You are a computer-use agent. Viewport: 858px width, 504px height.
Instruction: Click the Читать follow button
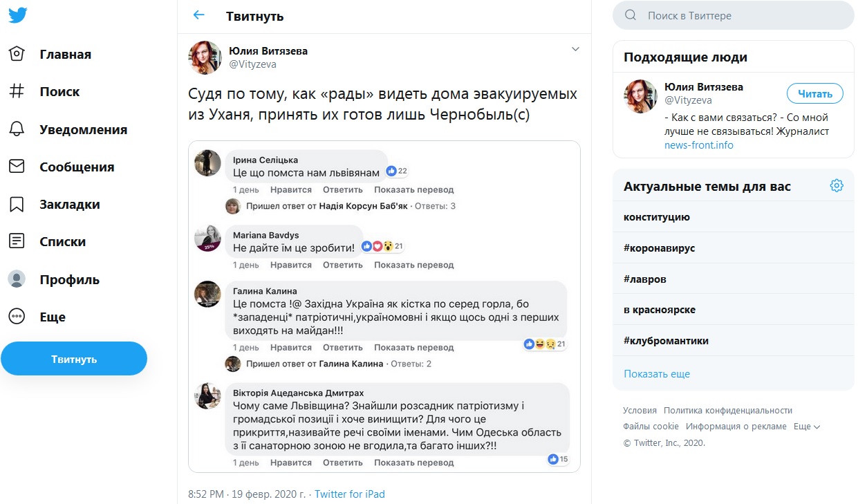click(814, 93)
